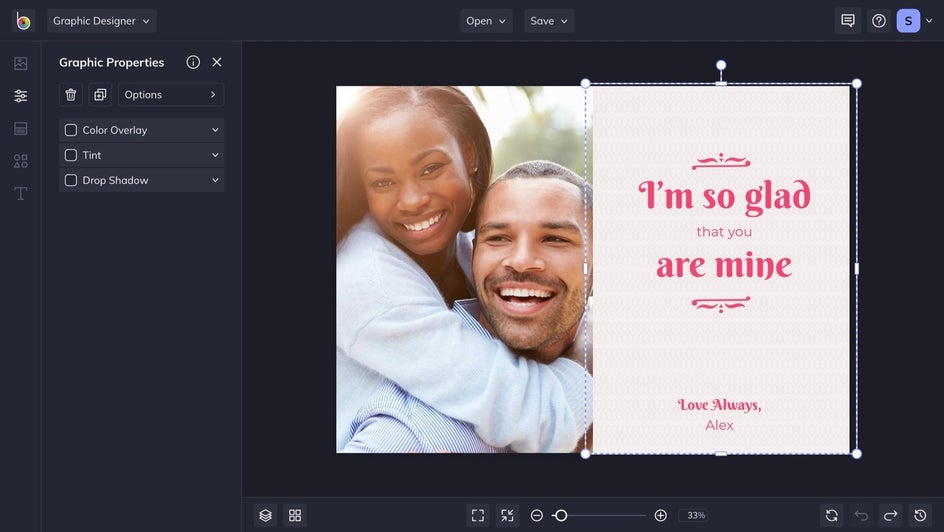
Task: Open the Text tool in sidebar
Action: click(20, 193)
